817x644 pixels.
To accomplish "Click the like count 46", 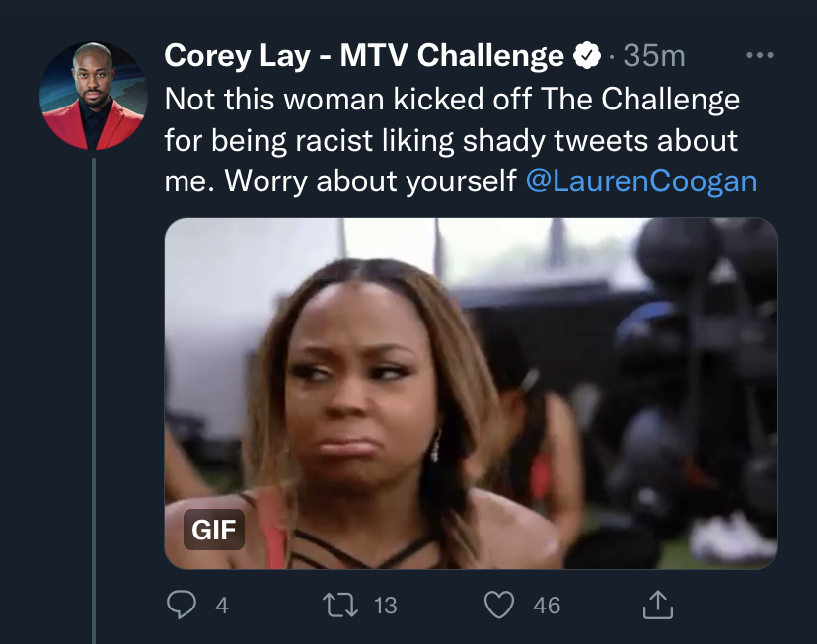I will coord(547,606).
